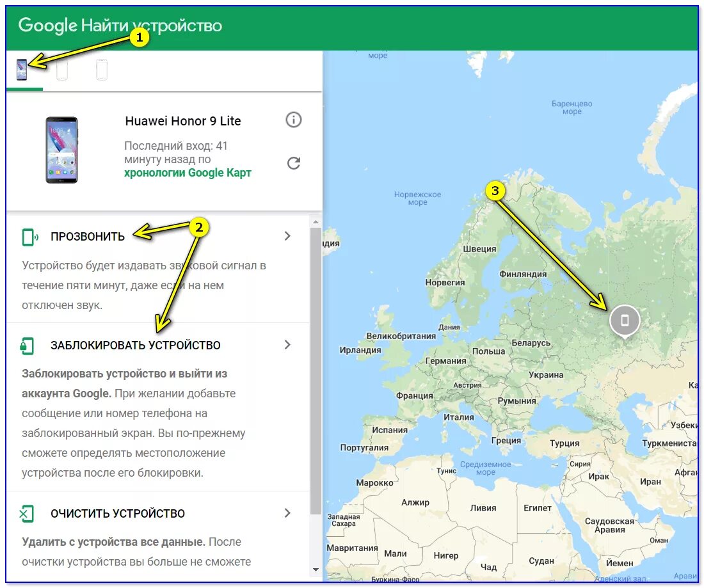Refresh device location with circular arrow icon

point(294,163)
